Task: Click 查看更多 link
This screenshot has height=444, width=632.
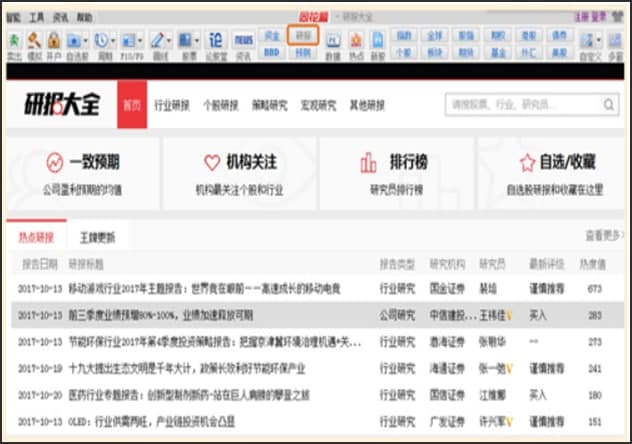Action: pos(605,236)
